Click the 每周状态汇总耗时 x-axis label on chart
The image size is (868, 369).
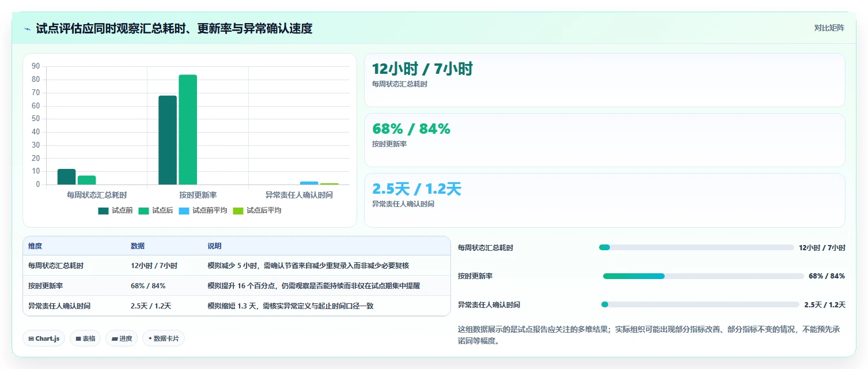pyautogui.click(x=97, y=195)
